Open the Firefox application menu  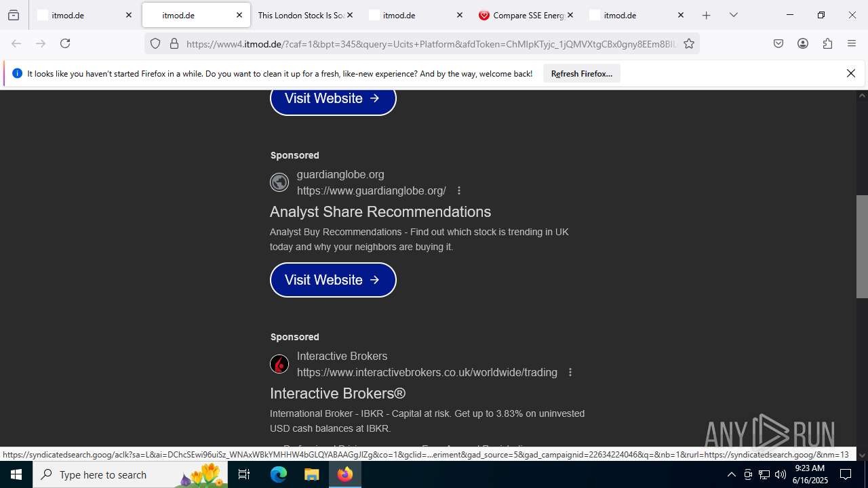tap(852, 43)
